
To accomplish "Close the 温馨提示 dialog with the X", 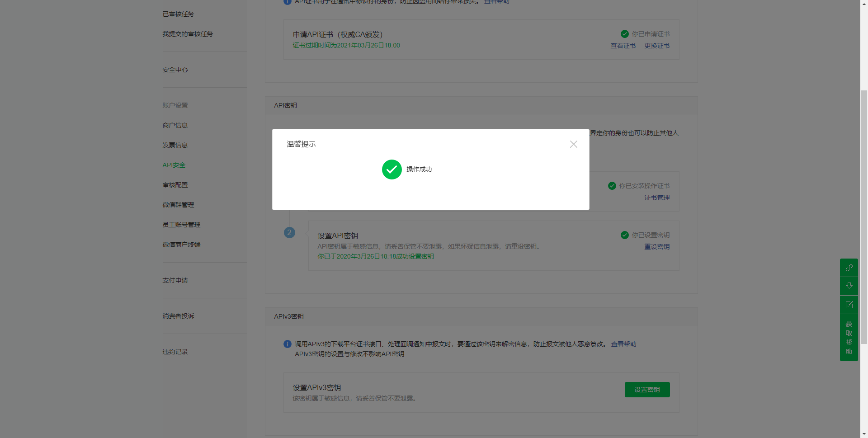I will coord(573,144).
